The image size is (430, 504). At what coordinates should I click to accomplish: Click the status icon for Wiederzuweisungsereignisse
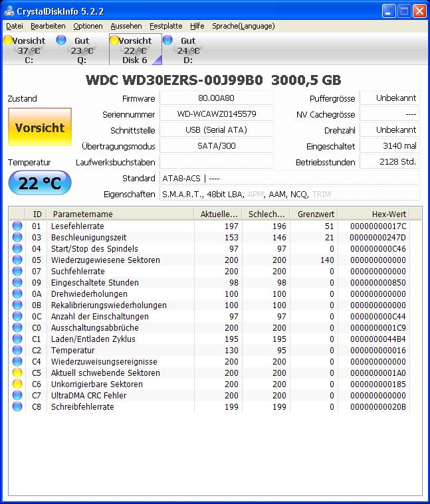tap(17, 361)
